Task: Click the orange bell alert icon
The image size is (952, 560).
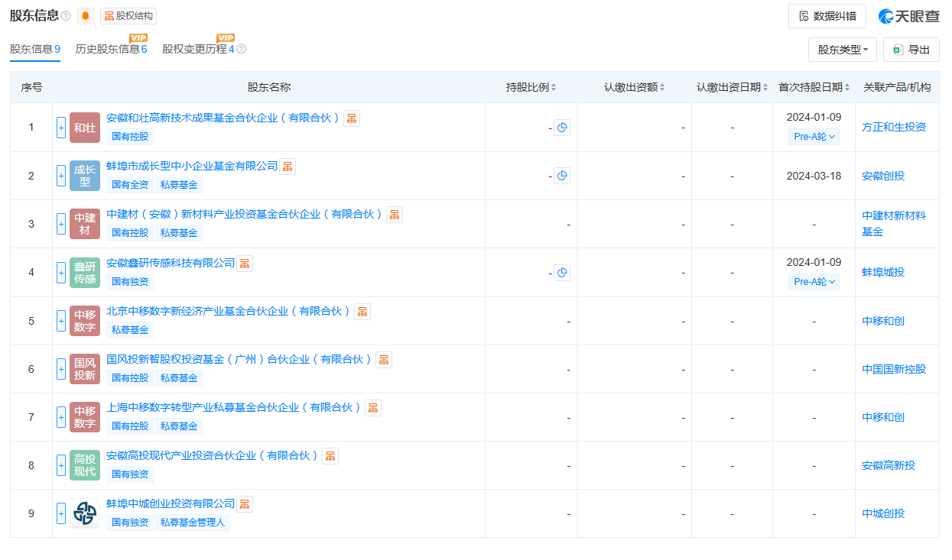Action: tap(86, 16)
